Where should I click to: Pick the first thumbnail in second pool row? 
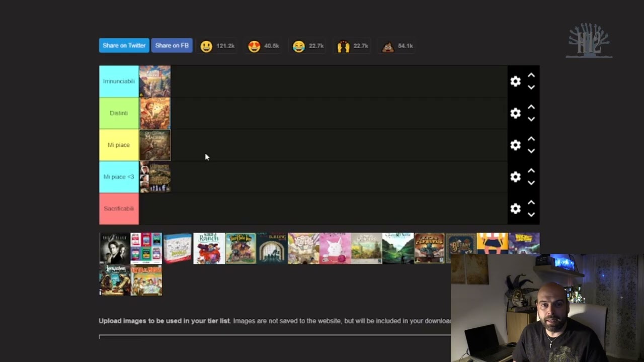[x=115, y=280]
